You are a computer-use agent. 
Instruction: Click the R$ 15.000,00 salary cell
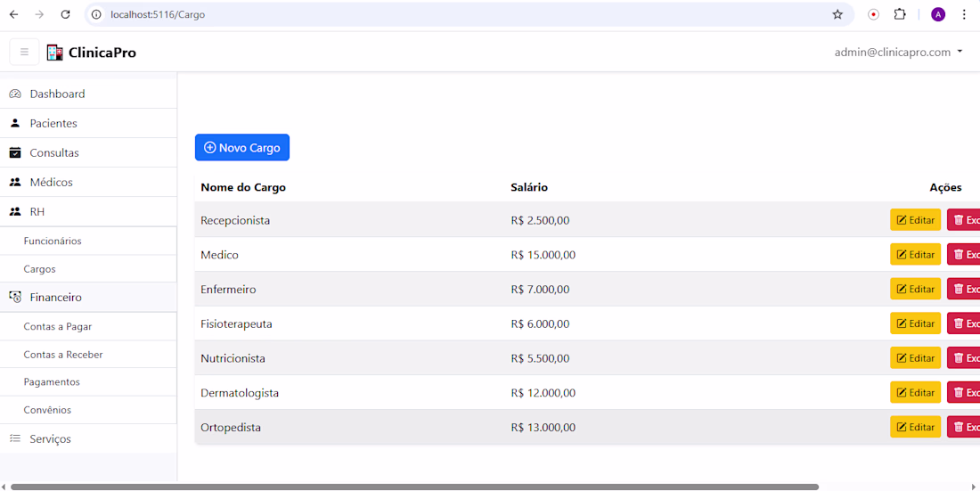pos(543,255)
